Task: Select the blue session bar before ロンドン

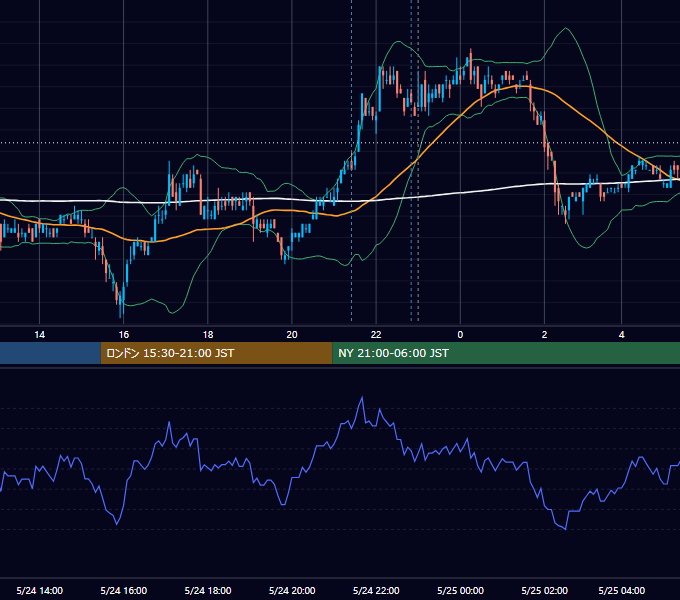Action: point(50,353)
